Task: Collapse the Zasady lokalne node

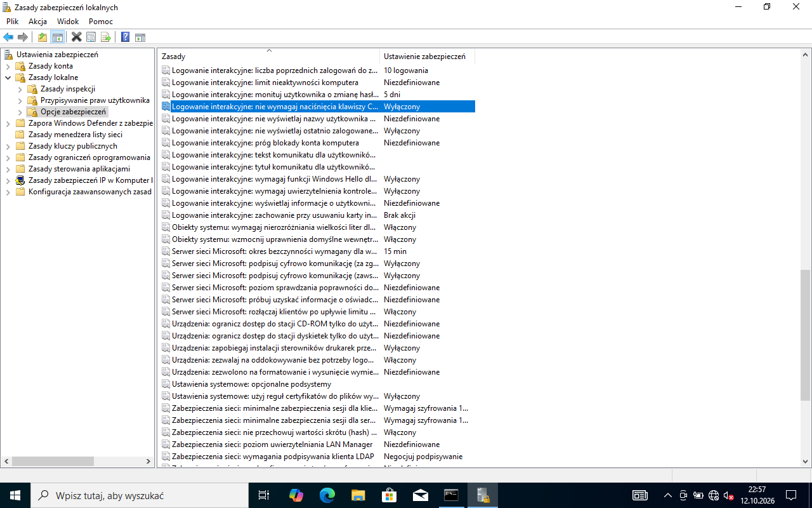Action: 8,77
